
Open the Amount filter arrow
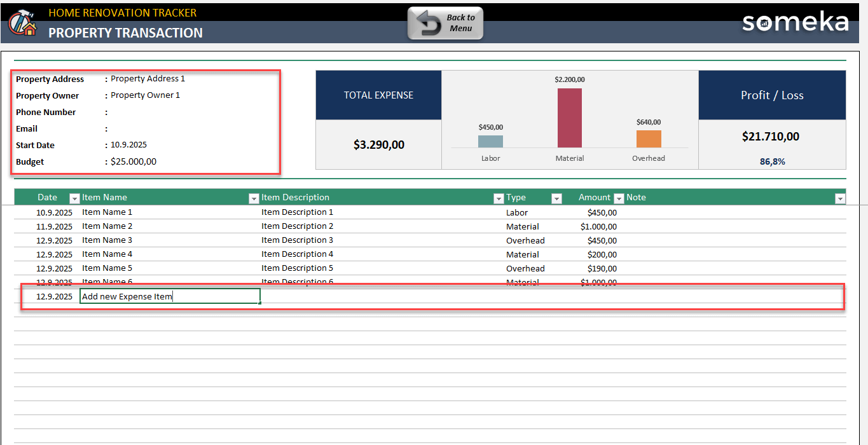tap(618, 198)
